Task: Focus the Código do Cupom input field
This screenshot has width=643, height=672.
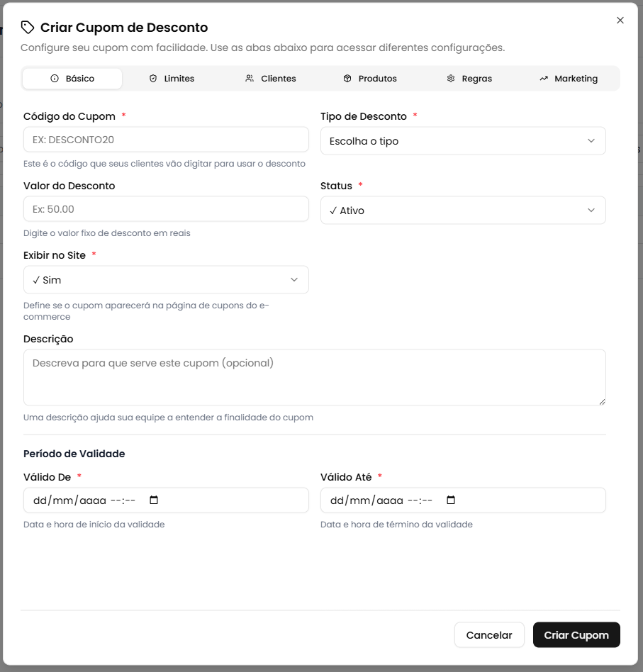Action: 166,140
